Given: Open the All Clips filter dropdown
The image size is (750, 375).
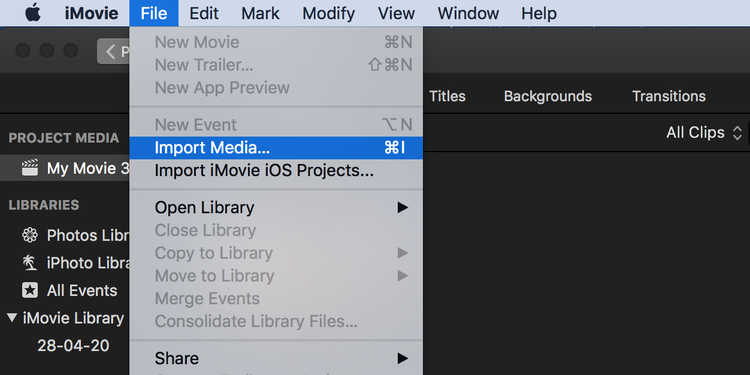Looking at the screenshot, I should tap(704, 132).
